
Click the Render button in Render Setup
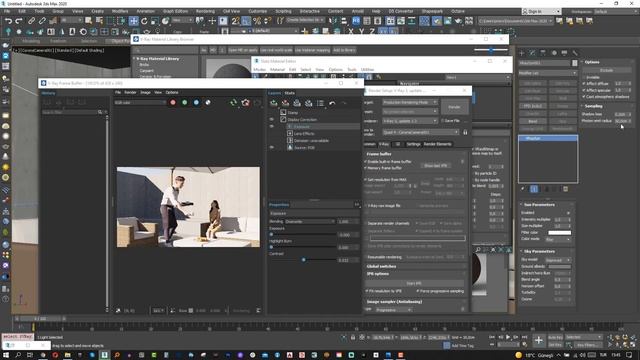(x=454, y=107)
